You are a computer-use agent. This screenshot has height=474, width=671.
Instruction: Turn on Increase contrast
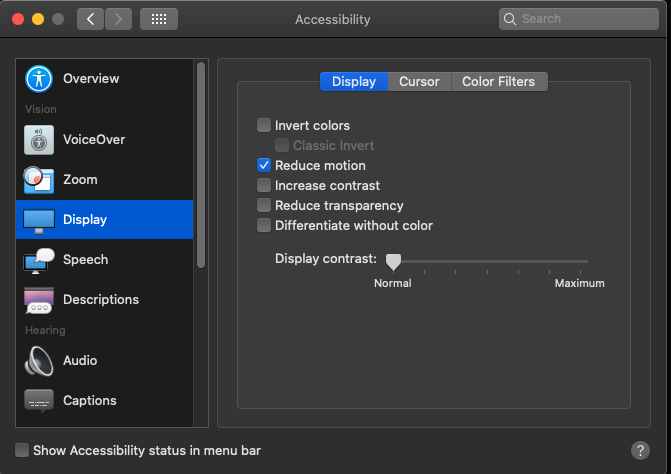click(x=264, y=186)
